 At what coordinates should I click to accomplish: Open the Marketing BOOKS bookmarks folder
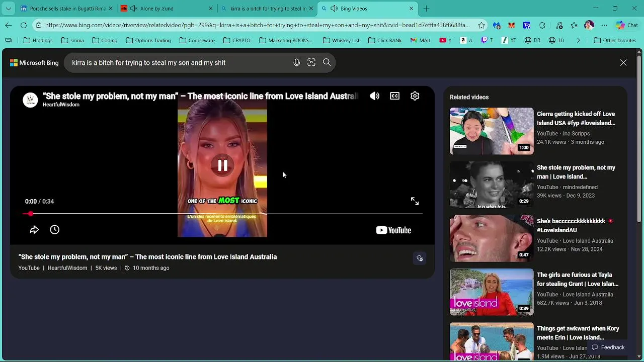[x=285, y=40]
